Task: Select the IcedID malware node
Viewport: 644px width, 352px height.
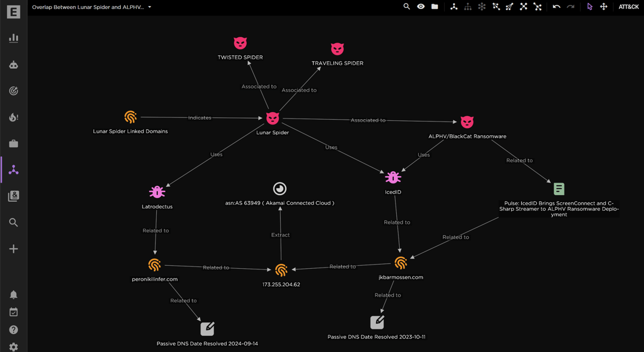Action: click(x=393, y=178)
